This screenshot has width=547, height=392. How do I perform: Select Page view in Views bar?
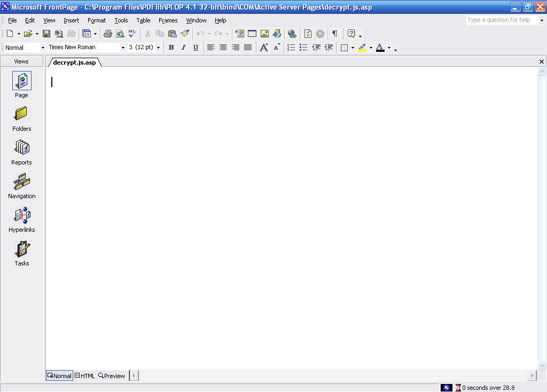tap(21, 85)
